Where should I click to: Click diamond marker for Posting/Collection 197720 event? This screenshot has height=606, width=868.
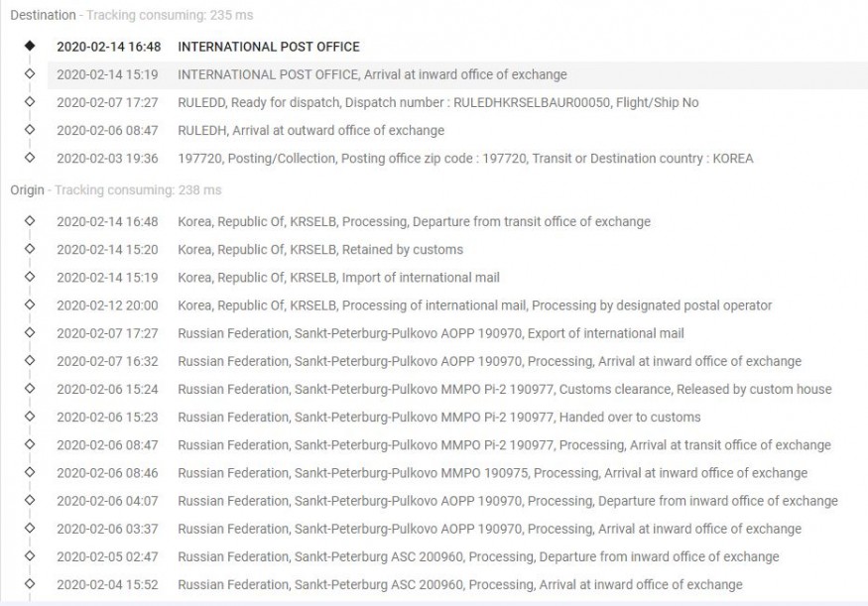[29, 157]
